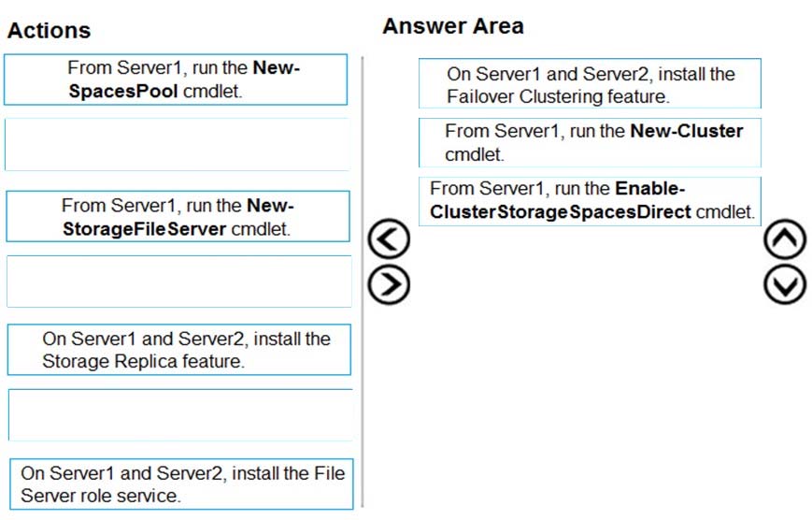Click the move-down arrow icon

tap(785, 284)
